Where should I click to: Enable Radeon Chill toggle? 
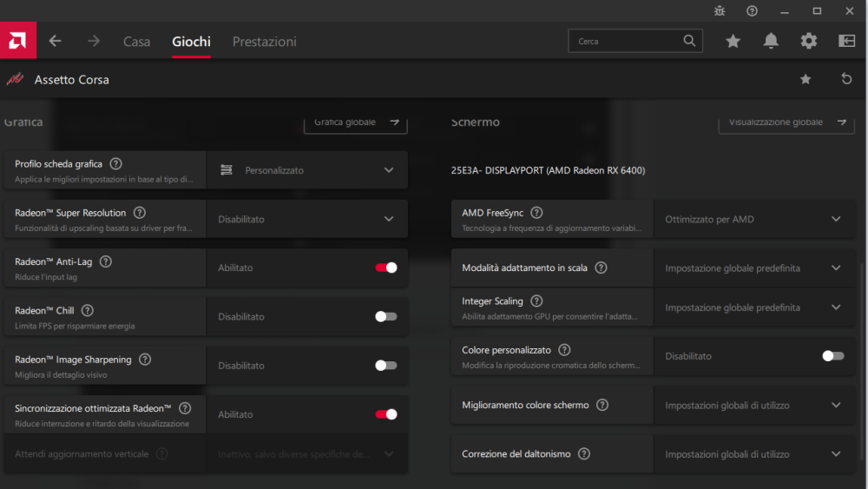[x=386, y=317]
